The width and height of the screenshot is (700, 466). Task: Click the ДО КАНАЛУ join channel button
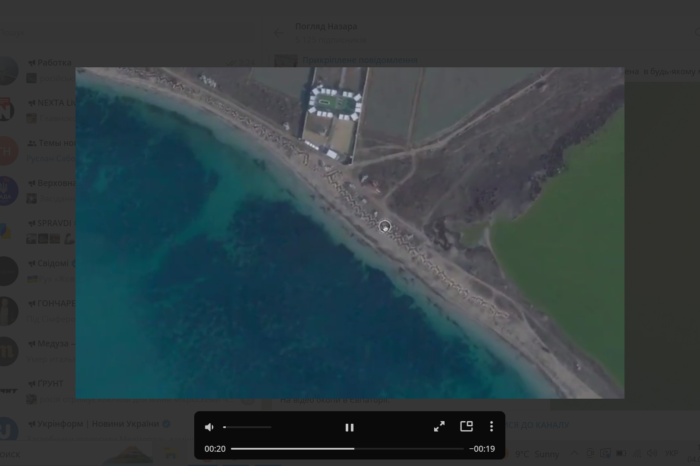537,424
